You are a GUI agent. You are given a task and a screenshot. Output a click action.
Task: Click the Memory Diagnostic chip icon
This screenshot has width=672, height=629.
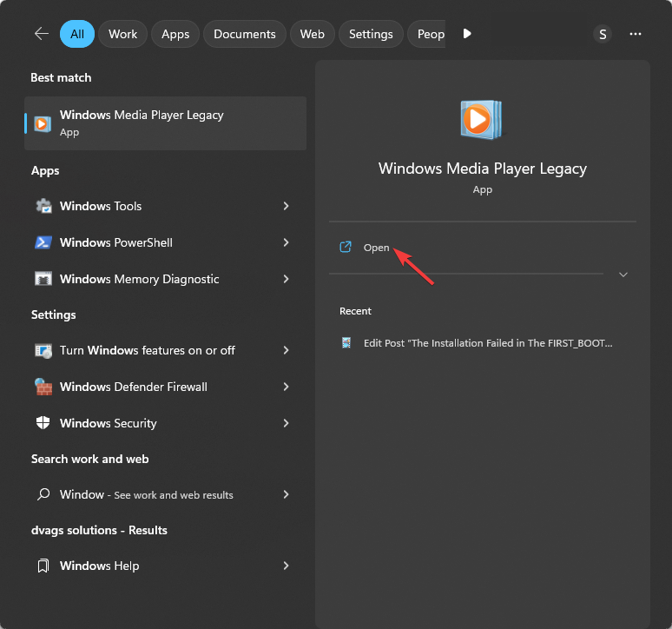[43, 279]
